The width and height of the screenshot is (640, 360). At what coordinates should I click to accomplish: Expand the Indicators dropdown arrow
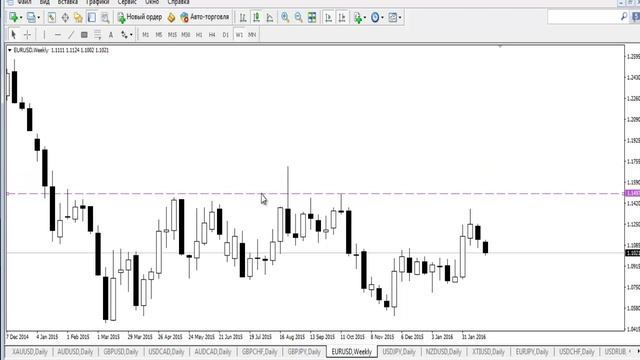click(364, 18)
